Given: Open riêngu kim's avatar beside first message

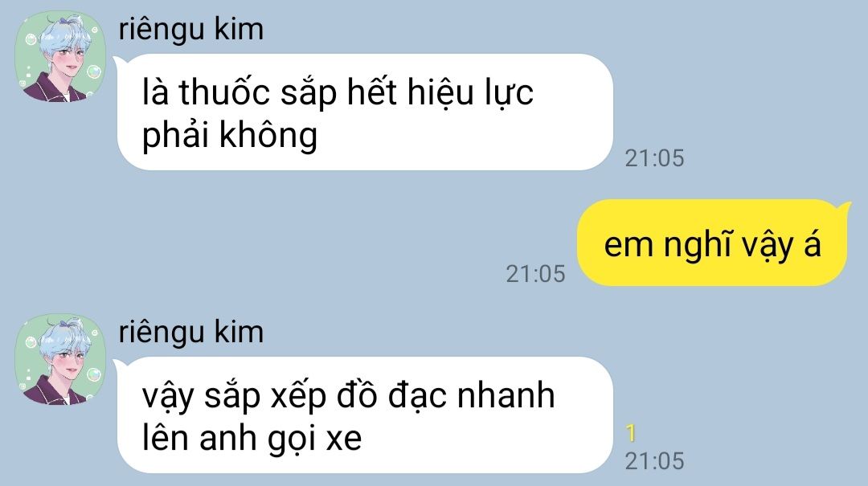Looking at the screenshot, I should point(59,56).
